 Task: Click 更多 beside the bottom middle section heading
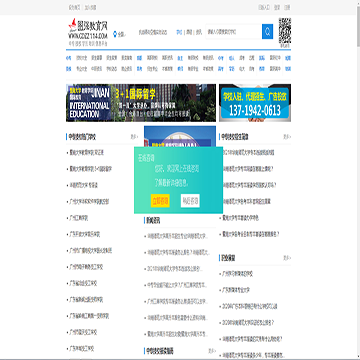coord(212,351)
